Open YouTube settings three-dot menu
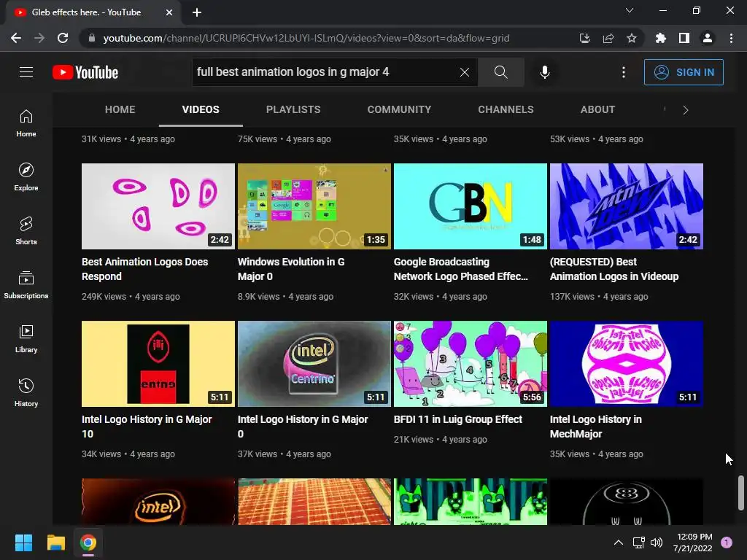The height and width of the screenshot is (560, 747). pyautogui.click(x=624, y=72)
